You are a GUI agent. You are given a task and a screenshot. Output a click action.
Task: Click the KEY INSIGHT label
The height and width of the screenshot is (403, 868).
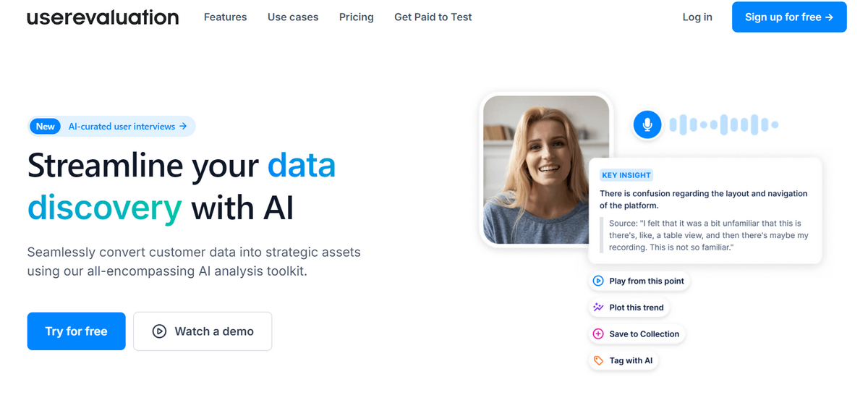[626, 175]
